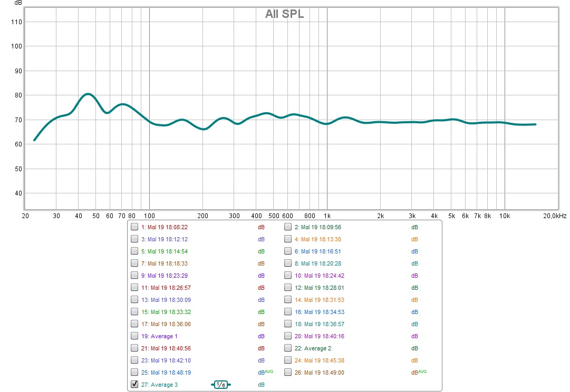Click the 27: Average 3 legend label

pos(159,385)
